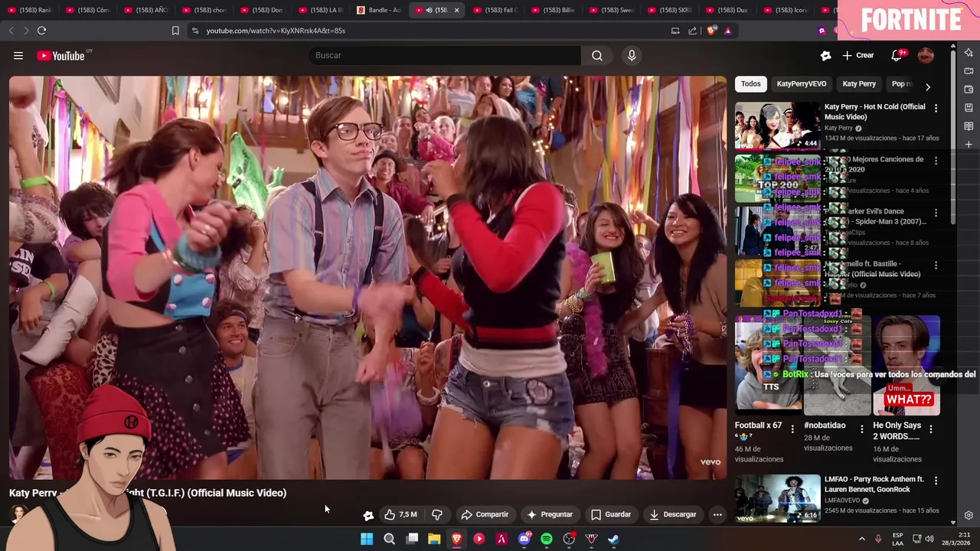The image size is (980, 551).
Task: Select the Todos filter chip
Action: coord(751,83)
